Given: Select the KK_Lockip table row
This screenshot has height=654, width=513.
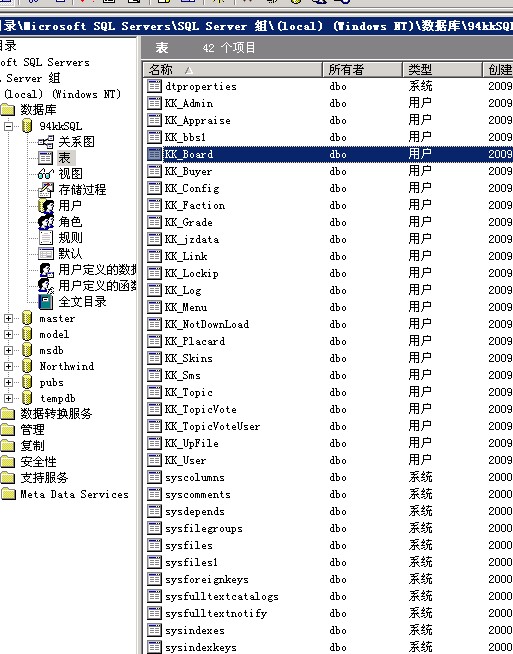Looking at the screenshot, I should [x=328, y=274].
